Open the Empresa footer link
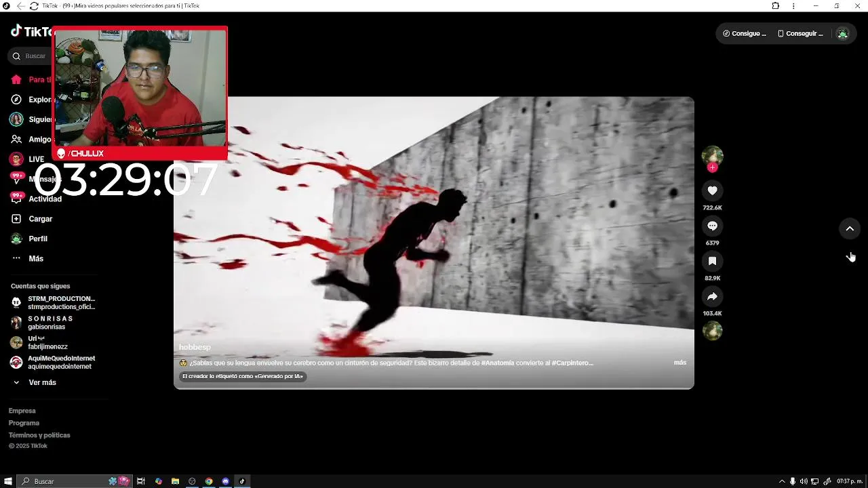 click(22, 411)
